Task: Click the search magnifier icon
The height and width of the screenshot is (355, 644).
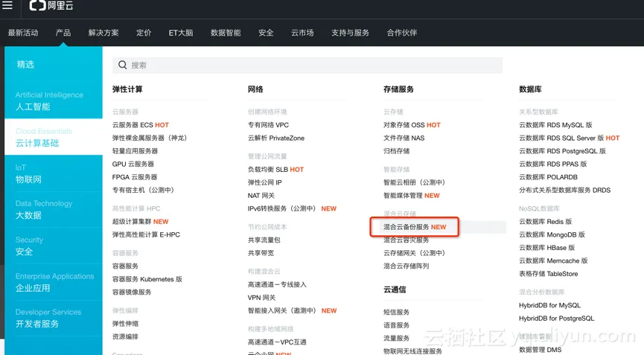Action: (122, 65)
